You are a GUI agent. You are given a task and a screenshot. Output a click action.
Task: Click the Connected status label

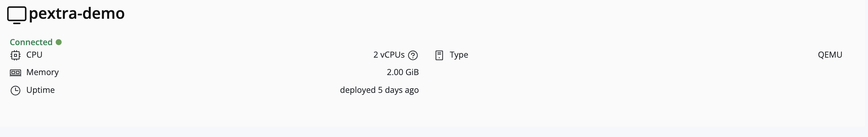pyautogui.click(x=31, y=42)
